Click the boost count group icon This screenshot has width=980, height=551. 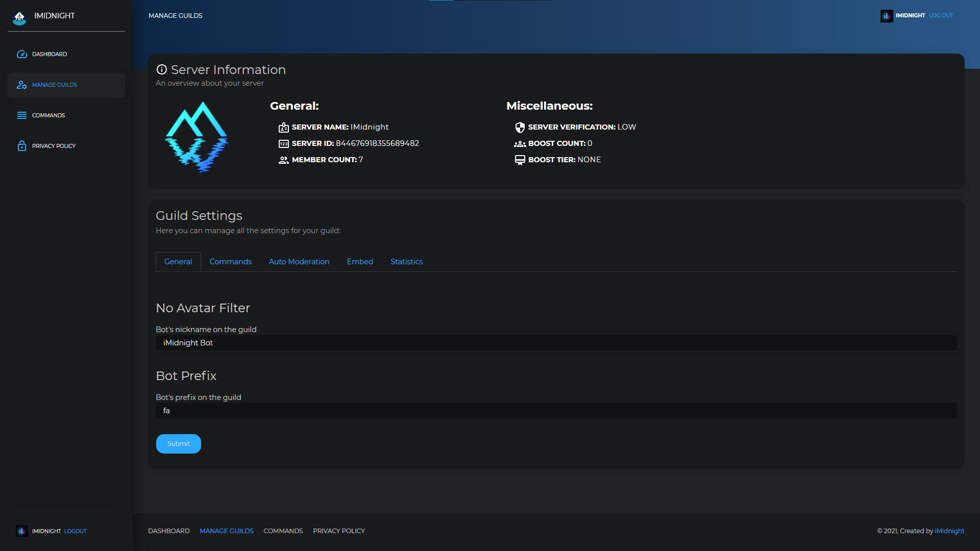[520, 144]
